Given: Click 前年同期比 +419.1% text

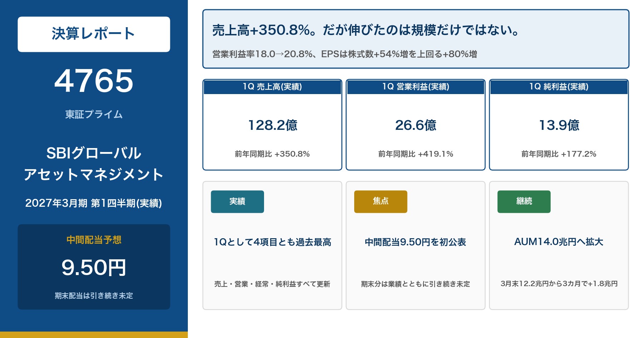Looking at the screenshot, I should tap(416, 154).
